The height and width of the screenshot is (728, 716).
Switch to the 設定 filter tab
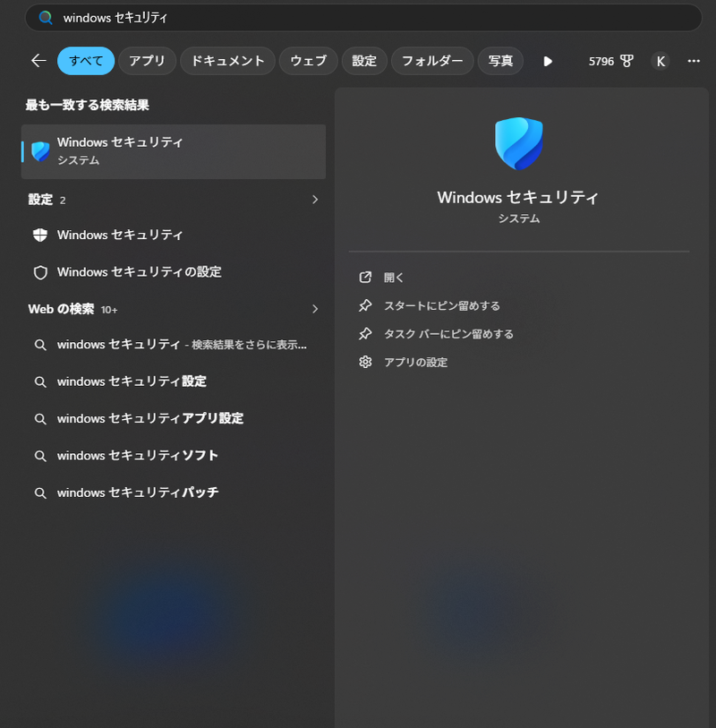(364, 61)
